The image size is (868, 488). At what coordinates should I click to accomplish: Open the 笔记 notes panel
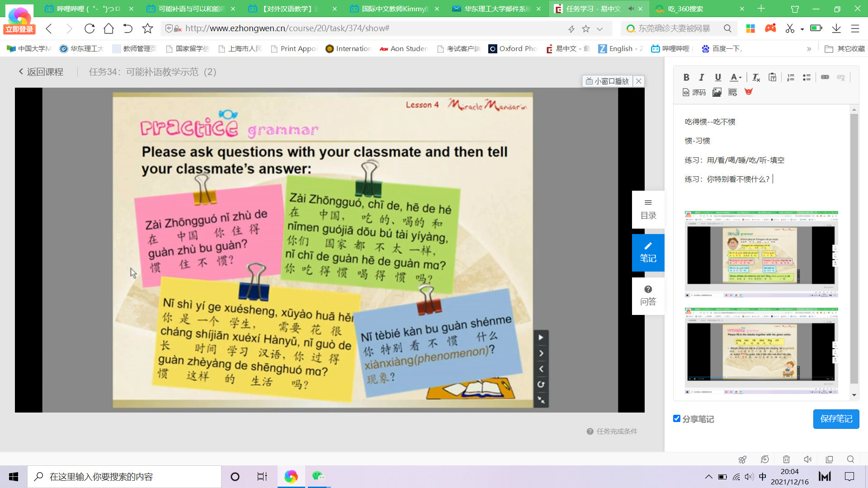click(x=648, y=253)
